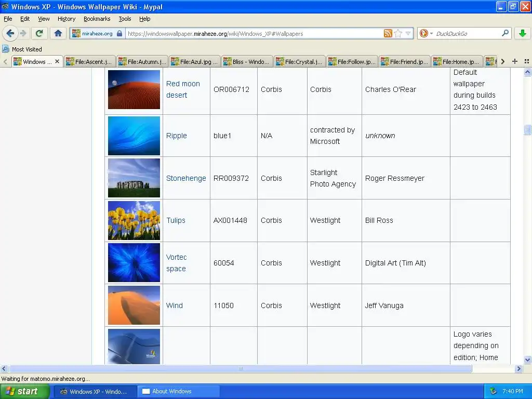This screenshot has height=399, width=532.
Task: Open the Vortec space link
Action: click(177, 262)
